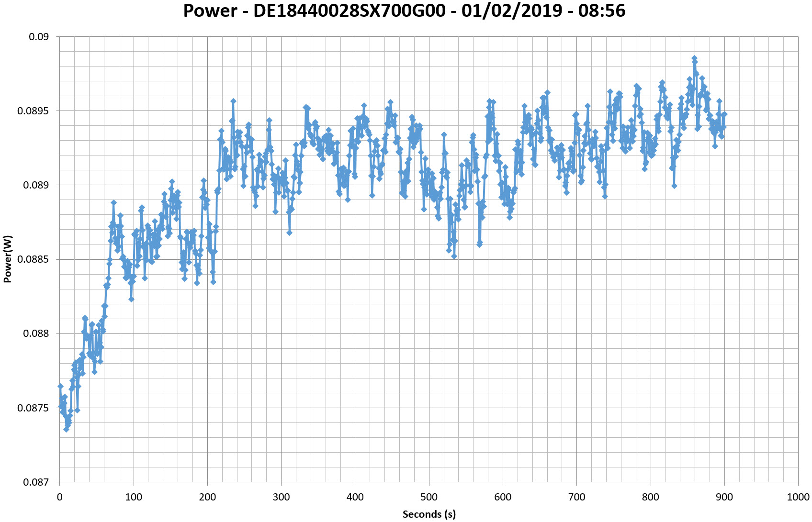Image resolution: width=812 pixels, height=522 pixels.
Task: Click the 0.0895 y-axis tick label
Action: (33, 111)
